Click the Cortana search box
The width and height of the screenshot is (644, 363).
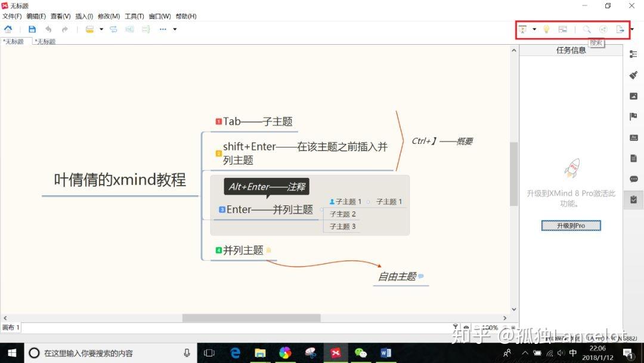pyautogui.click(x=111, y=353)
